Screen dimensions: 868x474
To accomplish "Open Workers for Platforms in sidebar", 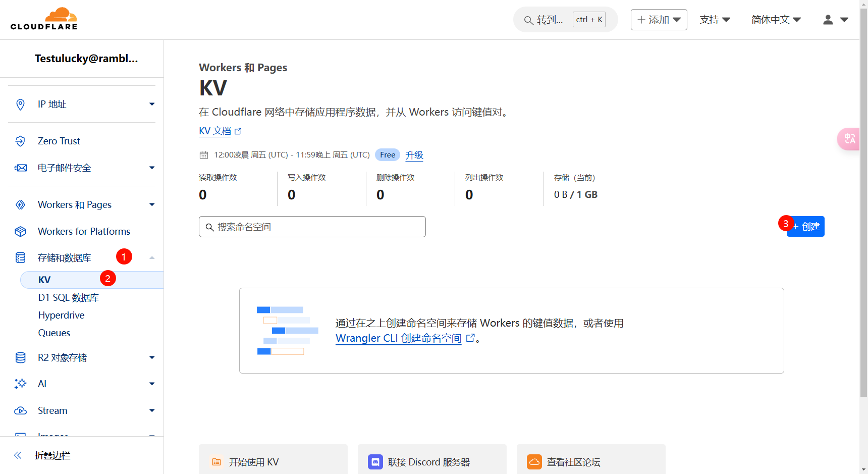I will coord(84,231).
